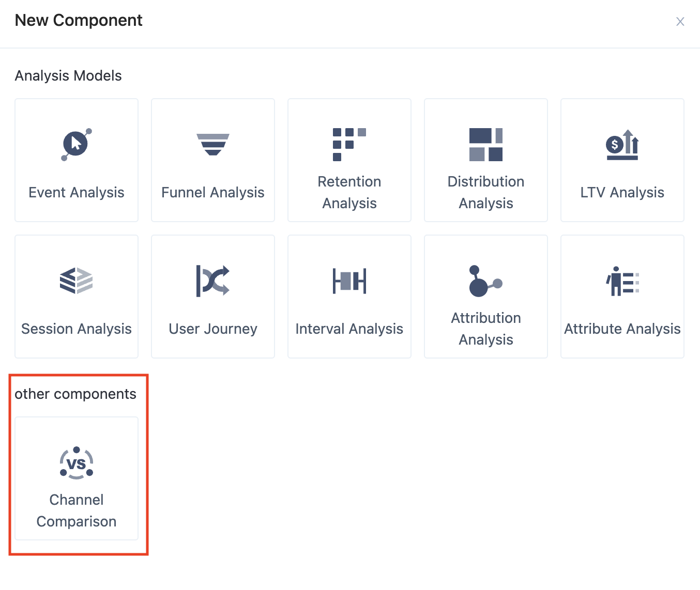Select the Event Analysis icon
The height and width of the screenshot is (590, 700).
point(76,144)
